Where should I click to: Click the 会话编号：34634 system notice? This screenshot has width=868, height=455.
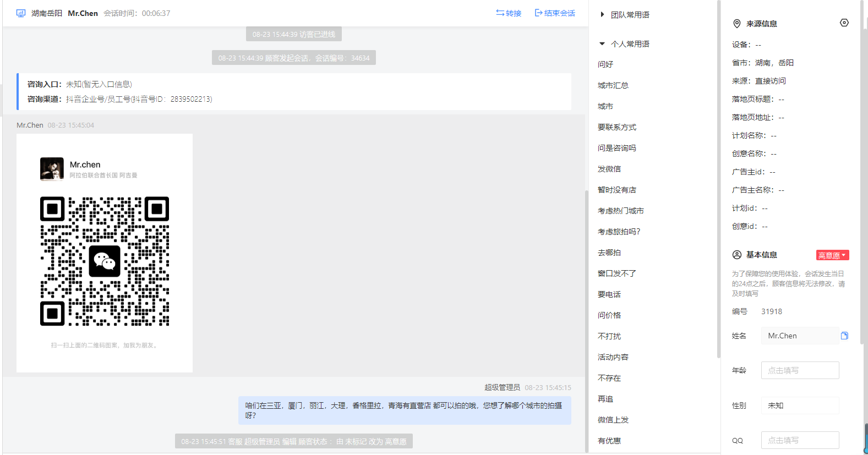pyautogui.click(x=294, y=58)
